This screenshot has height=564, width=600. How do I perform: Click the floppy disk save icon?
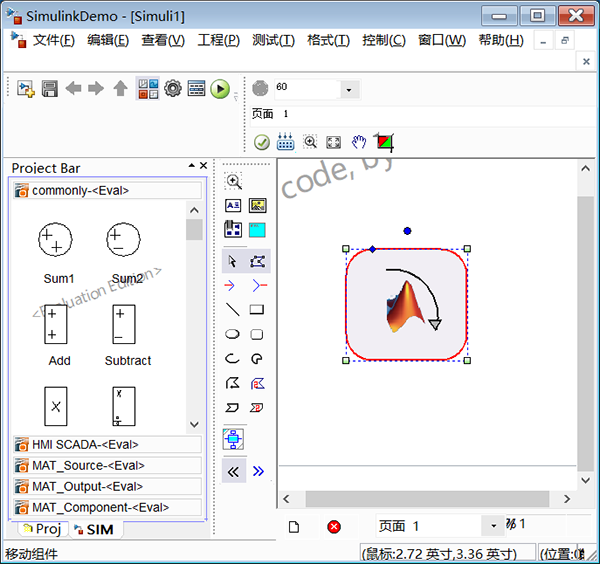[x=49, y=89]
